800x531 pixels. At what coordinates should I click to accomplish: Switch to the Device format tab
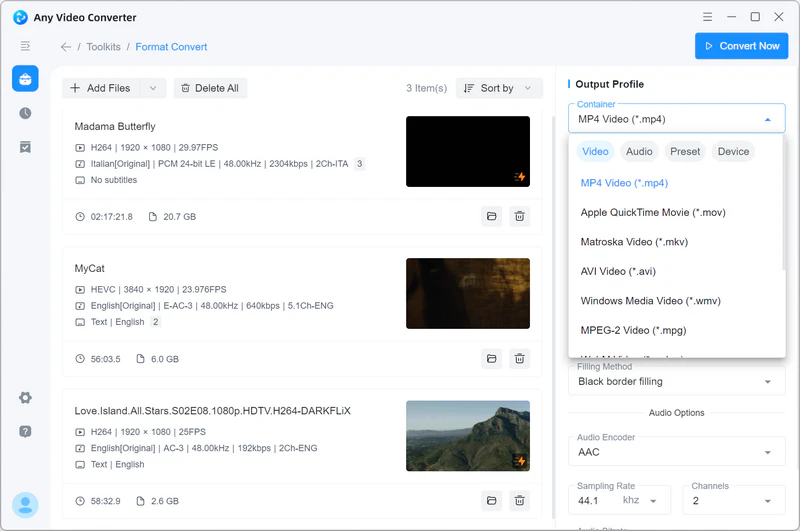tap(733, 152)
